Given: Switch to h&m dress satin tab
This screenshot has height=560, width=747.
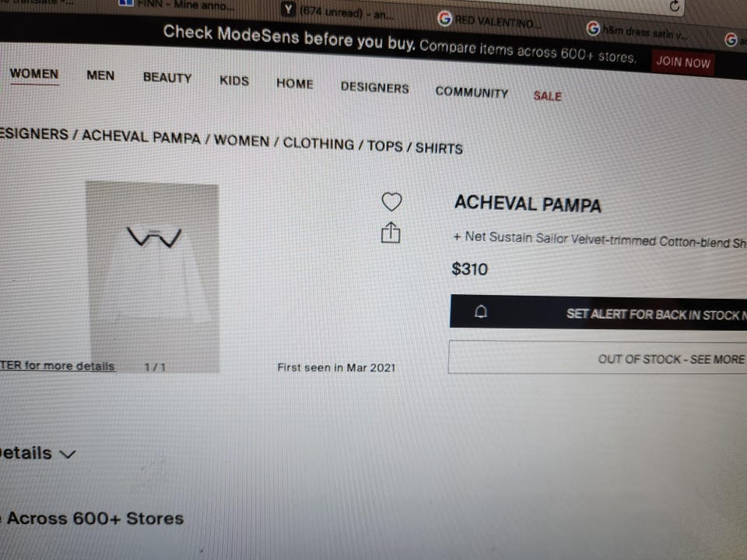Looking at the screenshot, I should tap(637, 31).
